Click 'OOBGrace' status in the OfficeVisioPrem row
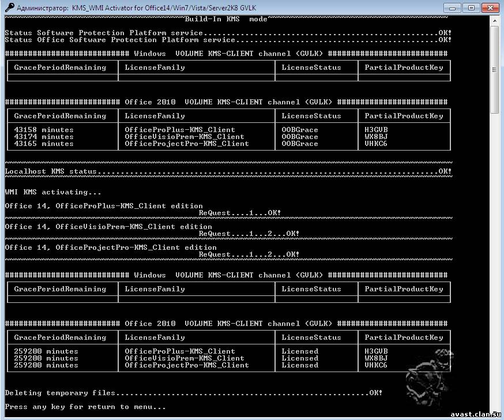This screenshot has width=504, height=420. point(300,137)
